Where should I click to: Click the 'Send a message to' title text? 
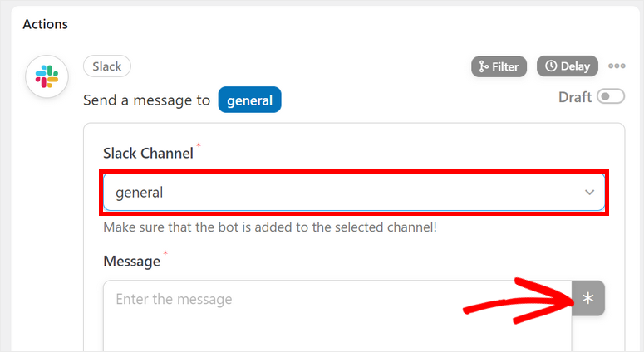coord(146,100)
